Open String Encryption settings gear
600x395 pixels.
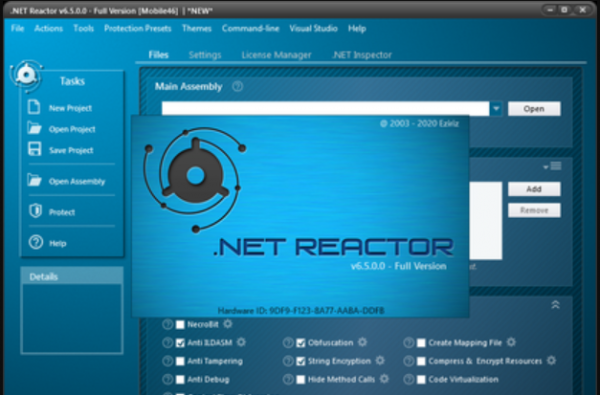[380, 360]
